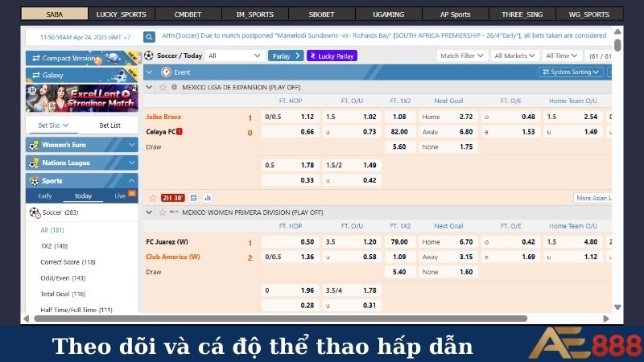This screenshot has width=644, height=362.
Task: Switch to the IM_SPORTS provider tab
Action: pyautogui.click(x=254, y=14)
